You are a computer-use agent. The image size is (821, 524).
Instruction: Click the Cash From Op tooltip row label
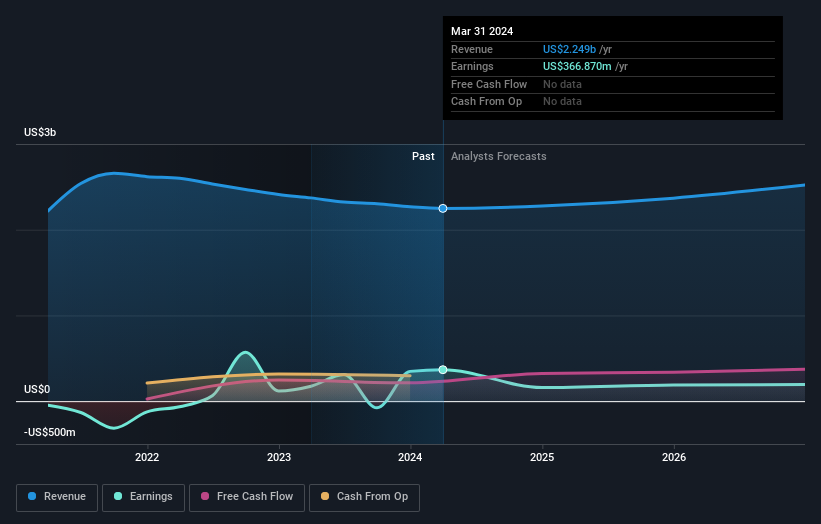(486, 102)
